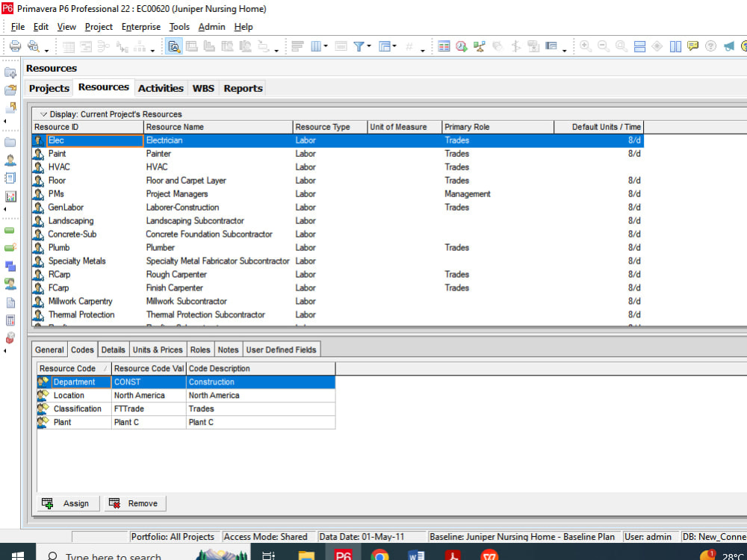Select the Location resource code row
The image size is (747, 560).
186,395
